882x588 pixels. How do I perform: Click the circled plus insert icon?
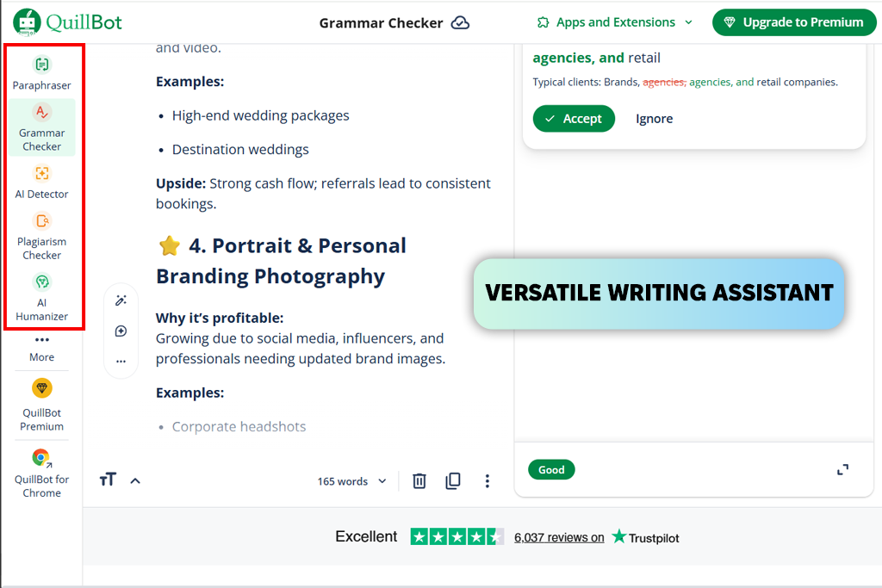click(x=121, y=331)
